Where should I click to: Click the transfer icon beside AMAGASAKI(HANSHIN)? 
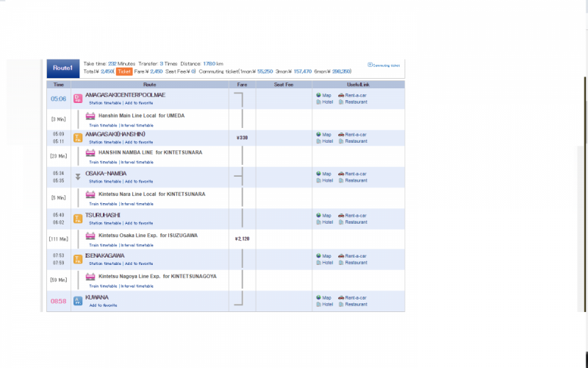(x=77, y=138)
